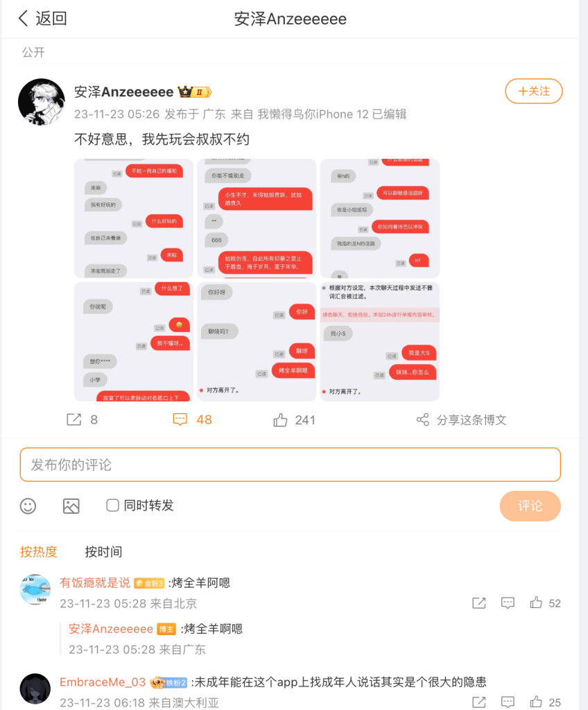Sort comments by 按热度
Screen dimensions: 588x710
pyautogui.click(x=39, y=552)
